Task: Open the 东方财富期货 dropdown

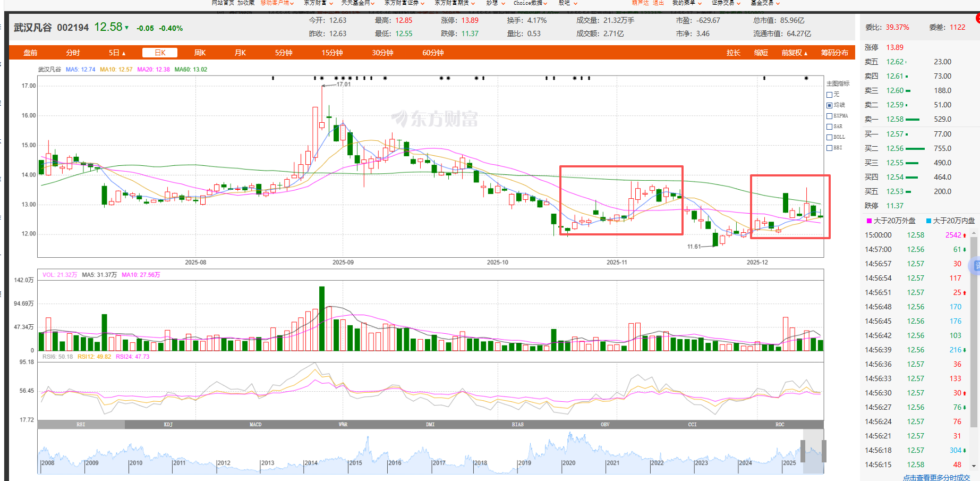Action: coord(454,3)
